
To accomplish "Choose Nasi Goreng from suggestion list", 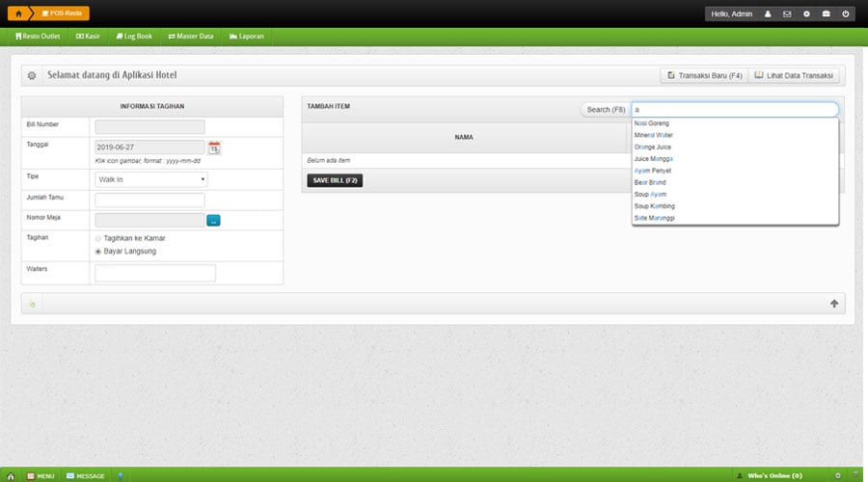I will point(652,123).
